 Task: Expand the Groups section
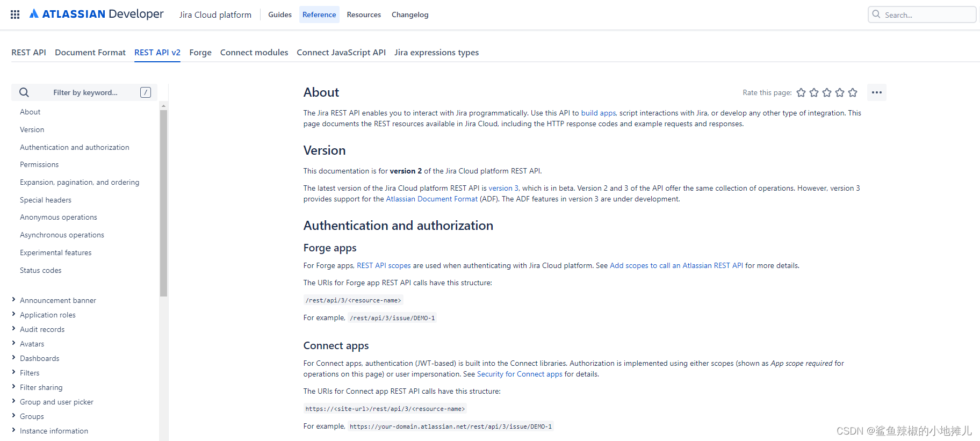coord(13,416)
